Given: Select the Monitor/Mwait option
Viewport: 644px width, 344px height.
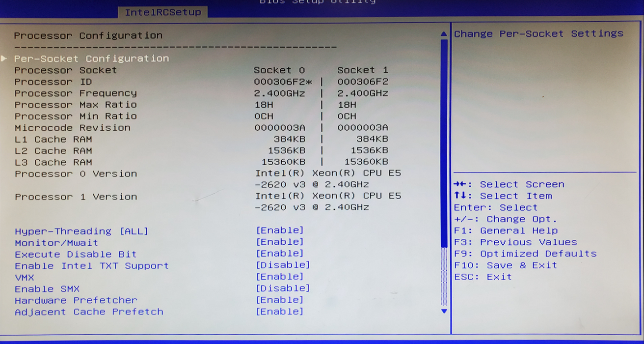Looking at the screenshot, I should [56, 243].
